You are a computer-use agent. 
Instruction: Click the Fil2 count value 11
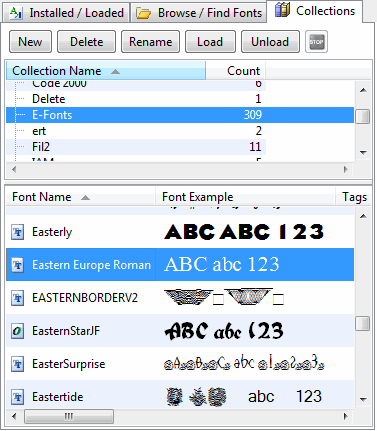[x=255, y=147]
